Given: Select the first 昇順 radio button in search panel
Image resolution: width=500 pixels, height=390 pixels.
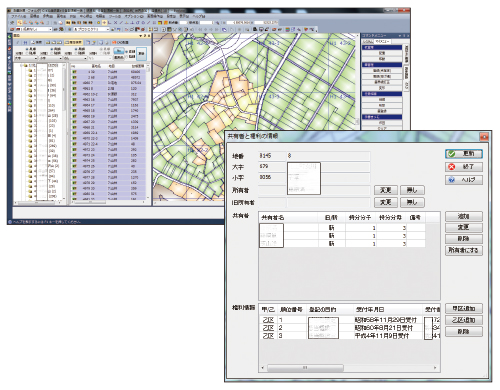Looking at the screenshot, I should click(27, 49).
